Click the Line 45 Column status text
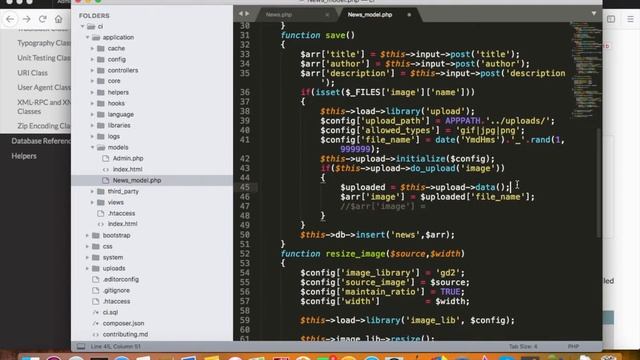Viewport: 640px width, 360px height. point(116,347)
